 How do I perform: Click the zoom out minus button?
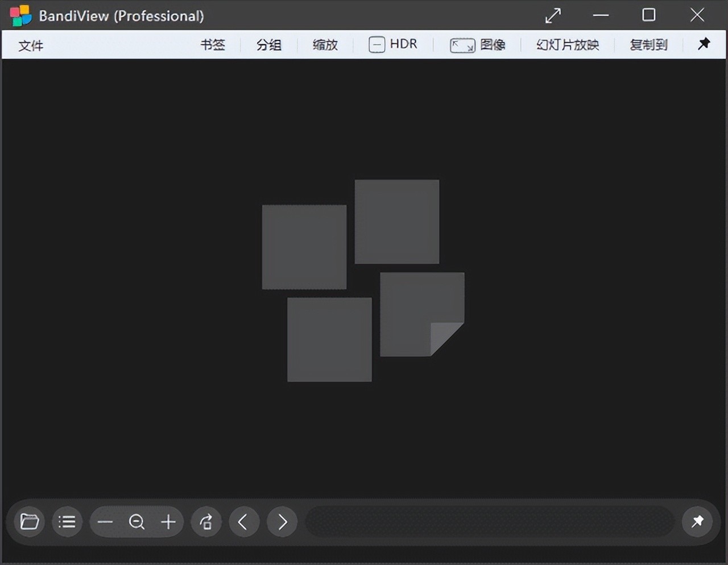point(105,521)
